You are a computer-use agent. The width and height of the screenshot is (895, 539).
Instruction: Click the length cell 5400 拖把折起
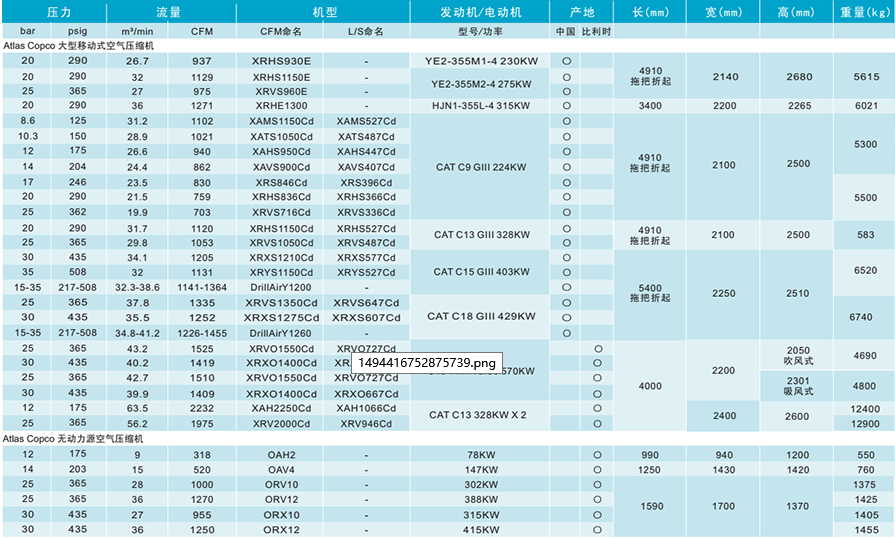pos(650,293)
